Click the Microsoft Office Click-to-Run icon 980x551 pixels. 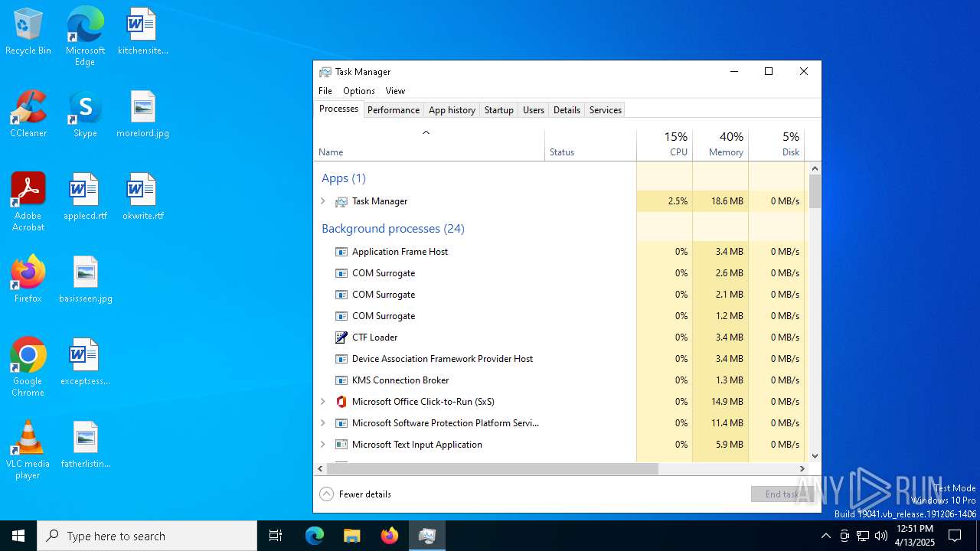click(x=341, y=402)
